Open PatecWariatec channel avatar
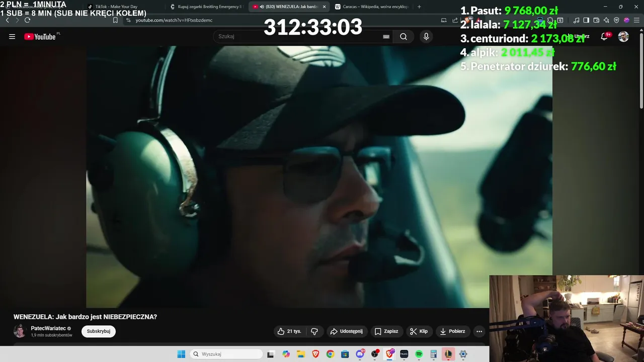Image resolution: width=644 pixels, height=362 pixels. pyautogui.click(x=20, y=331)
